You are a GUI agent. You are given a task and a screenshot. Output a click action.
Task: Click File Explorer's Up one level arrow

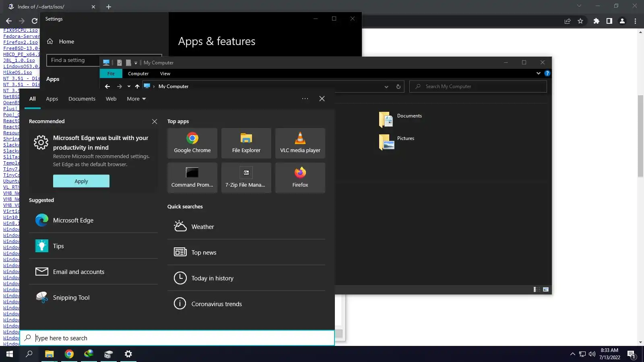tap(137, 86)
